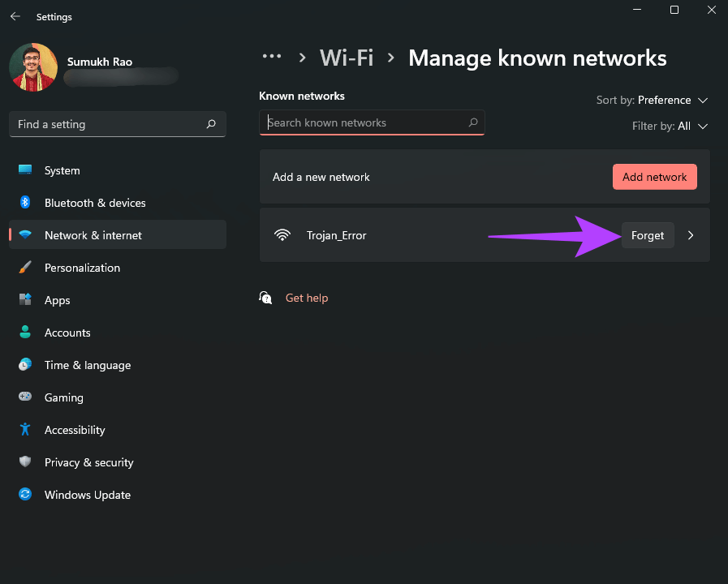Open the Filter by All dropdown
This screenshot has width=728, height=584.
point(670,127)
